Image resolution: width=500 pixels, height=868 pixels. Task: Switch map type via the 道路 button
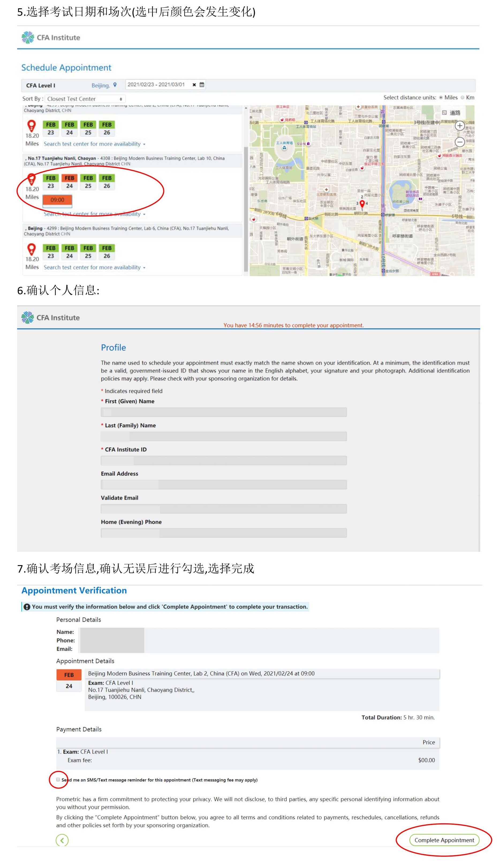[x=451, y=113]
